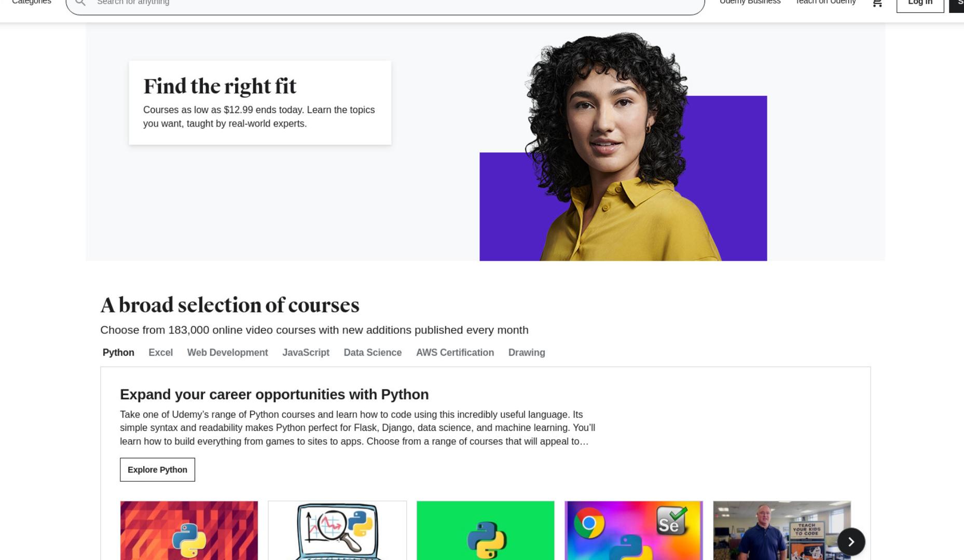Select the AWS Certification tab
The width and height of the screenshot is (964, 560).
[x=455, y=353]
